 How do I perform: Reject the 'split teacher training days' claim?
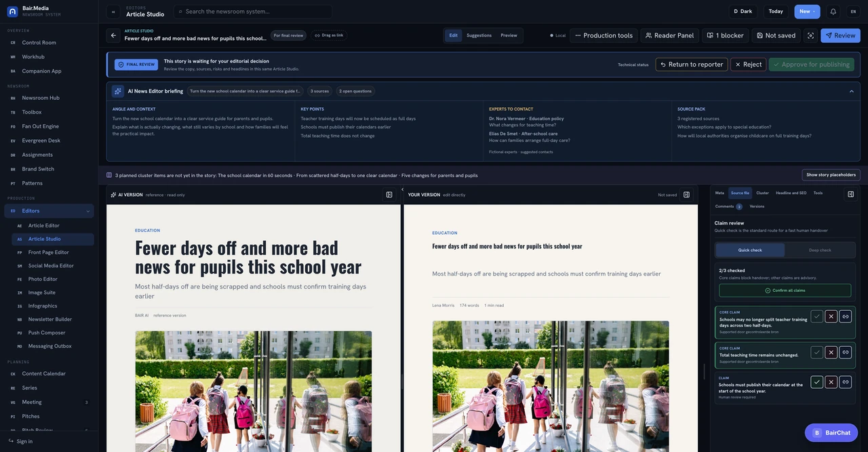pyautogui.click(x=831, y=316)
